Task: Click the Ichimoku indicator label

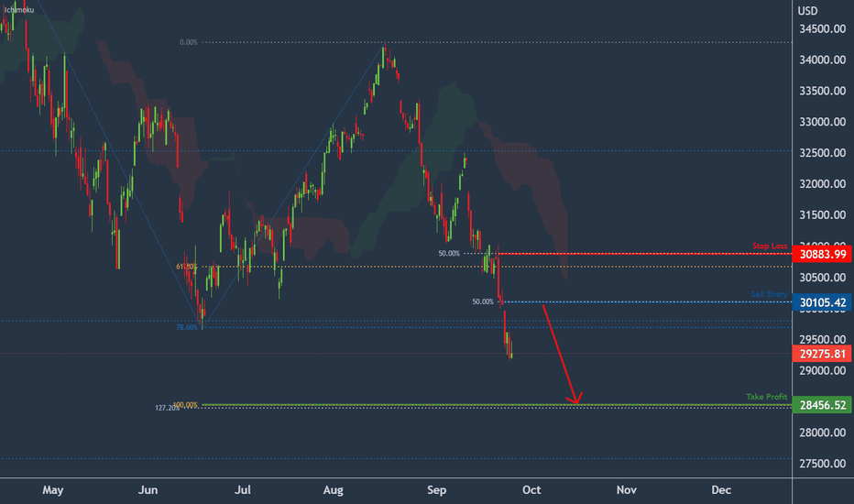Action: [19, 10]
